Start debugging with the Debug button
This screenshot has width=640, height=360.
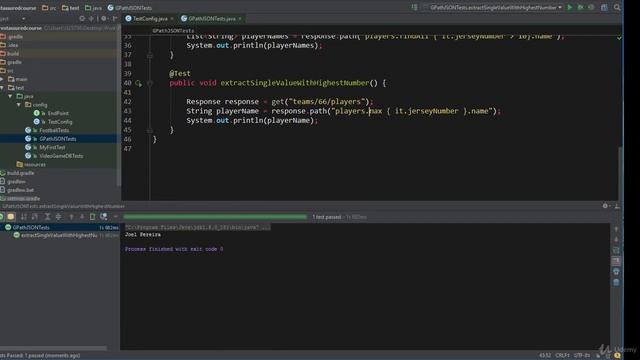580,7
